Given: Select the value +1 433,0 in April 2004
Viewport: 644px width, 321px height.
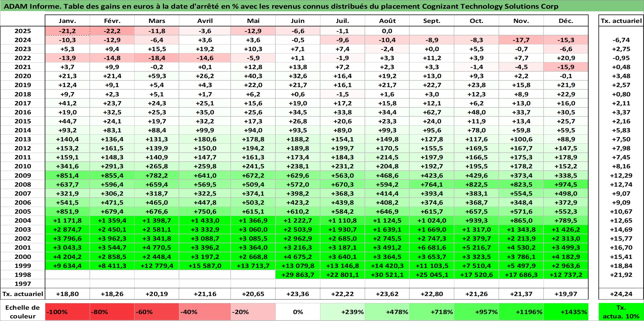Looking at the screenshot, I should (x=205, y=221).
